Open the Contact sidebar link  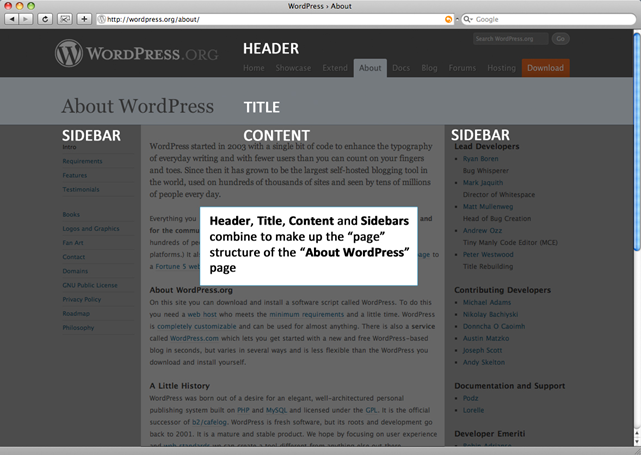tap(74, 257)
